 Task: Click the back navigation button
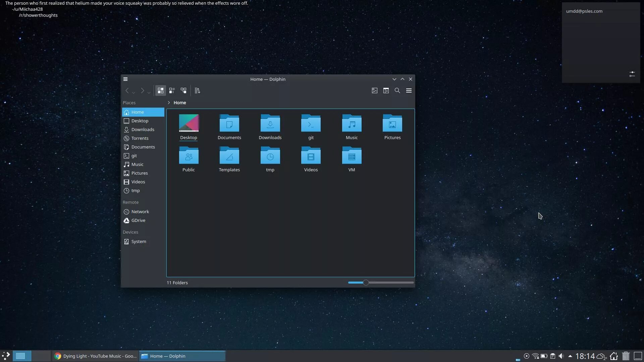point(127,90)
